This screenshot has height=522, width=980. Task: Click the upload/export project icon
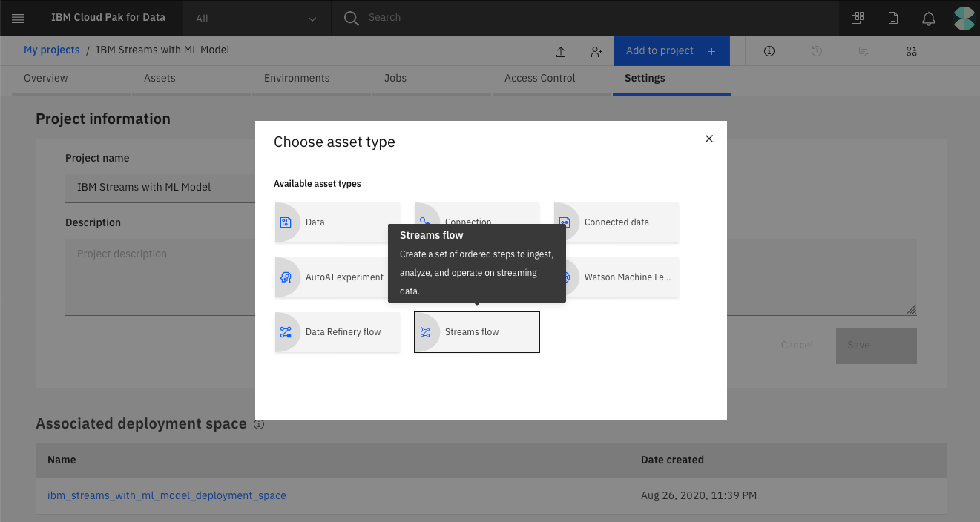click(561, 51)
